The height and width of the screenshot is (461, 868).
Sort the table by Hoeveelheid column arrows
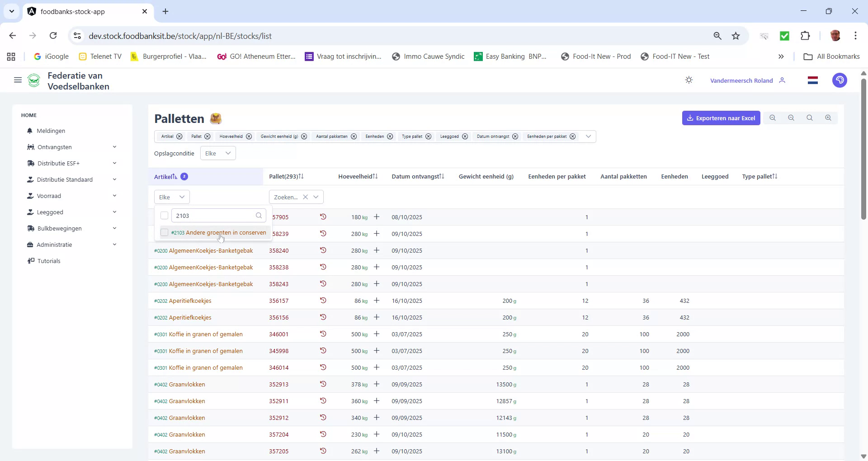(x=375, y=176)
